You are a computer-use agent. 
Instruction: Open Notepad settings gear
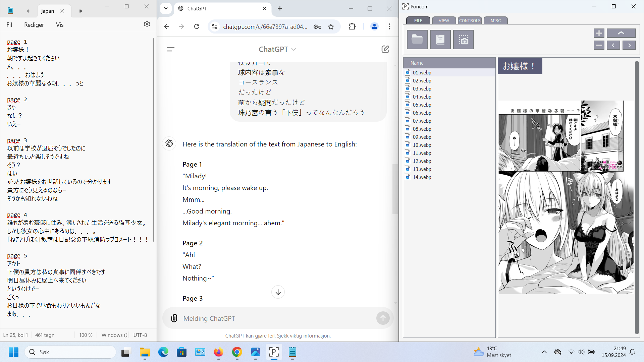tap(147, 24)
